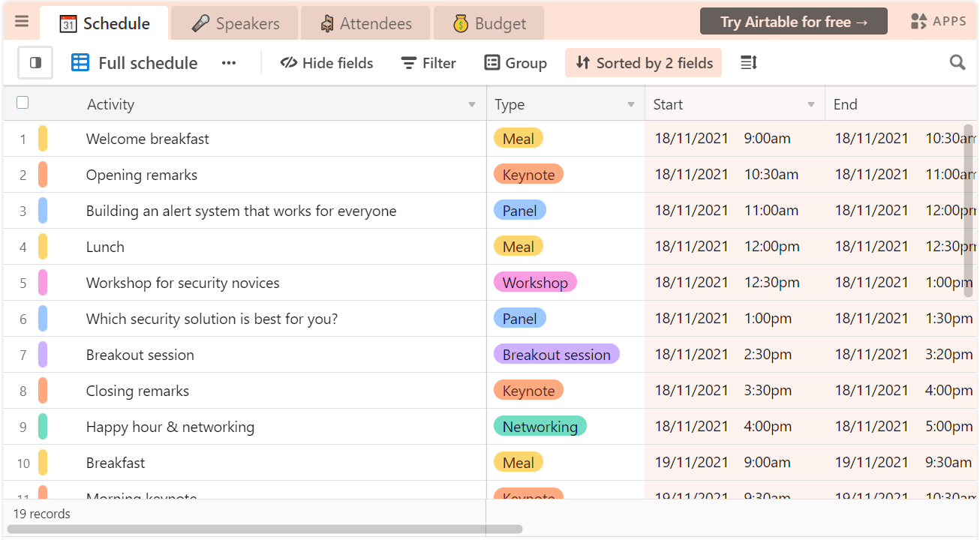The height and width of the screenshot is (540, 980).
Task: Click the Workshop type tag
Action: tap(535, 283)
